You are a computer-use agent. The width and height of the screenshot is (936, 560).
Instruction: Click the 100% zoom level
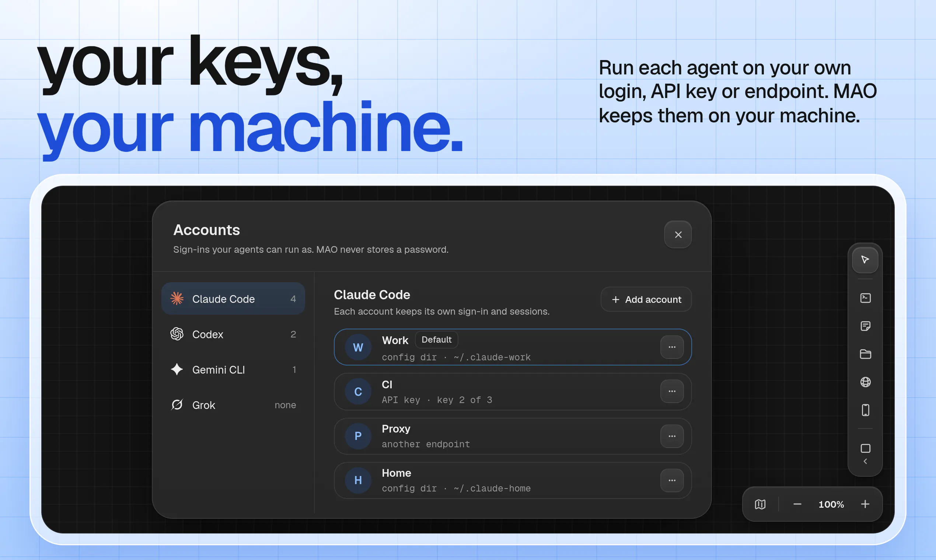click(x=831, y=504)
